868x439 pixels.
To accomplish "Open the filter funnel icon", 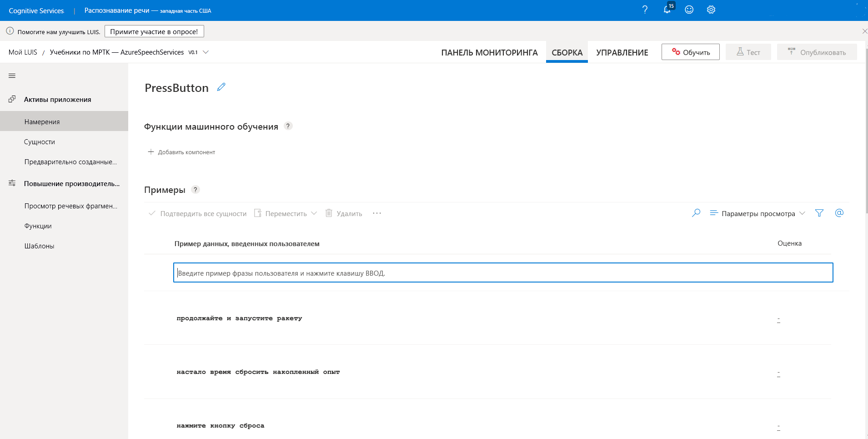I will pyautogui.click(x=819, y=212).
